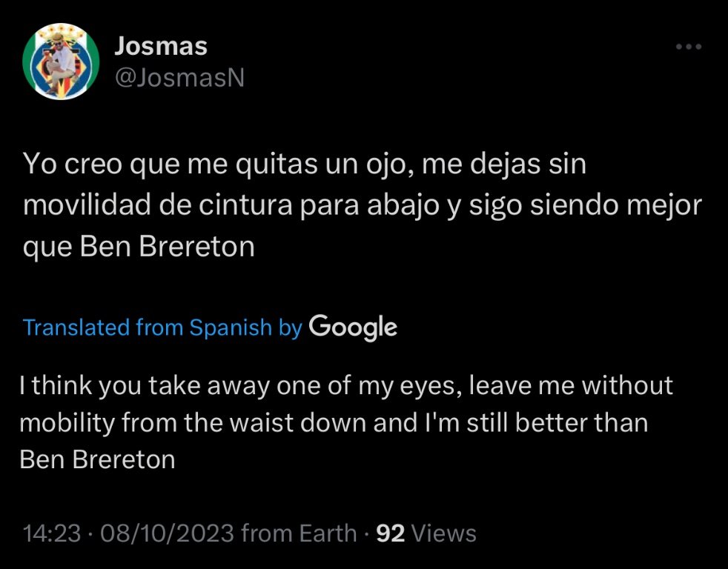Screen dimensions: 728x569
Task: Click the Josmas profile avatar
Action: click(x=61, y=61)
